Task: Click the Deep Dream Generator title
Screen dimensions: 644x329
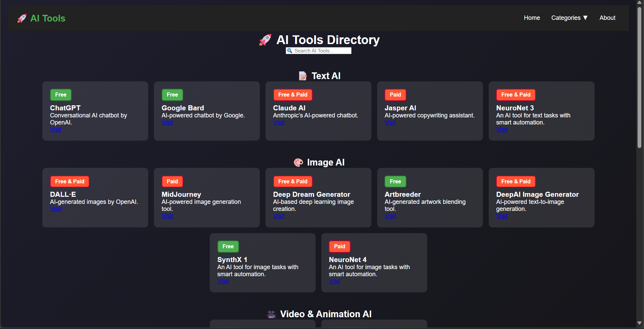Action: tap(312, 194)
